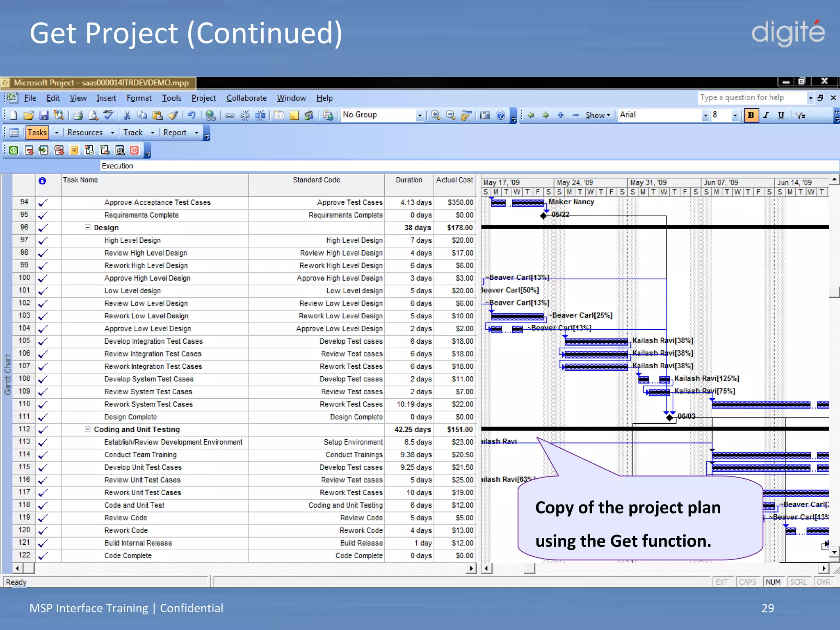The height and width of the screenshot is (630, 840).
Task: Select the Format Painter brush icon
Action: 173,116
